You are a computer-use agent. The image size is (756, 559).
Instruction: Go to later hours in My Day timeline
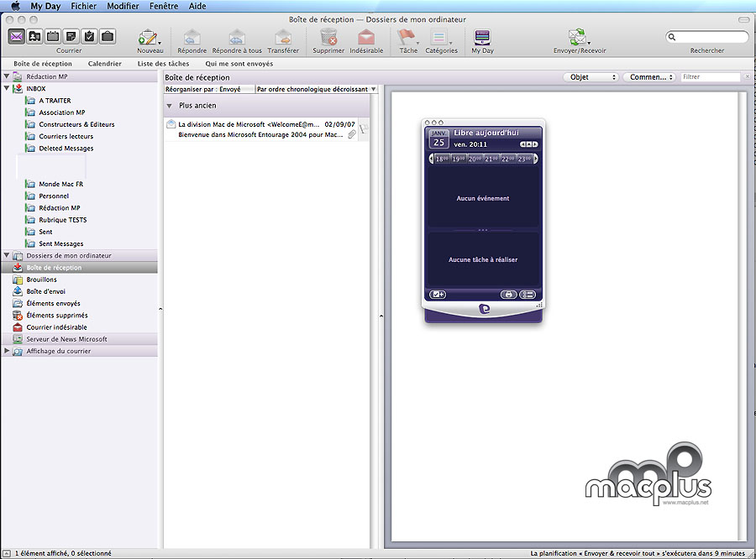536,159
